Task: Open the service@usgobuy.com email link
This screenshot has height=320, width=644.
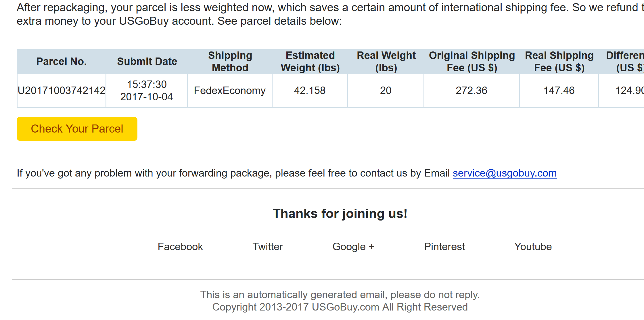Action: pyautogui.click(x=505, y=173)
